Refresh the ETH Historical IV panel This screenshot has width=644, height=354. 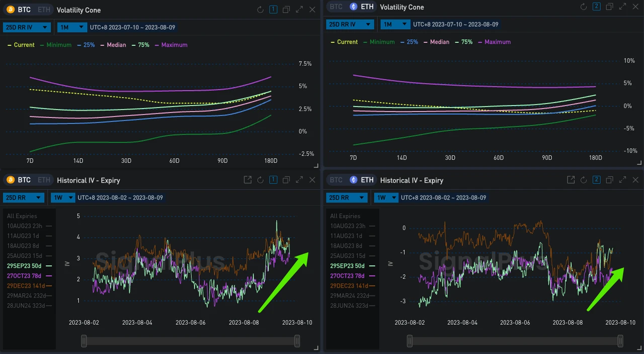tap(584, 180)
